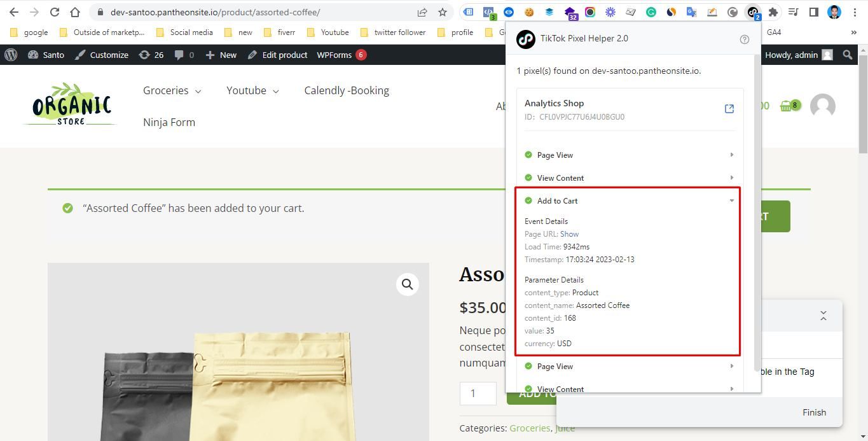This screenshot has height=441, width=868.
Task: Click the code-tag extension with badge 3
Action: tap(488, 12)
